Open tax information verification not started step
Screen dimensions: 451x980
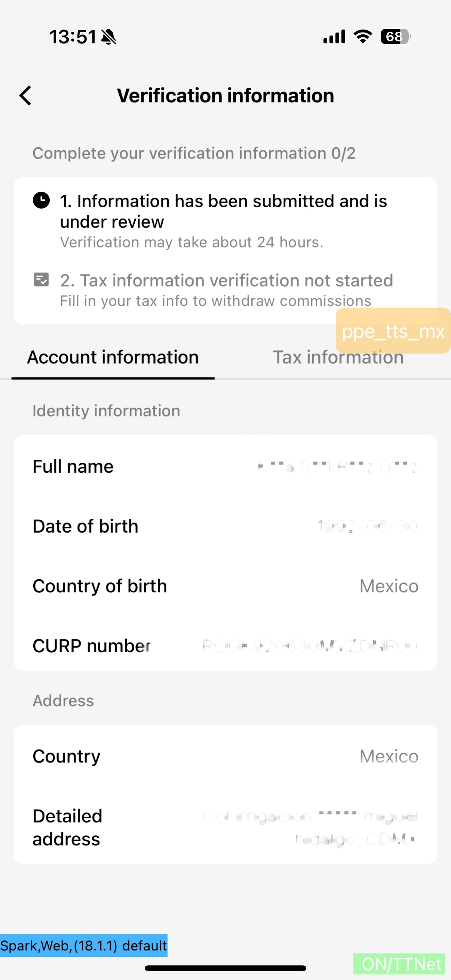[226, 290]
